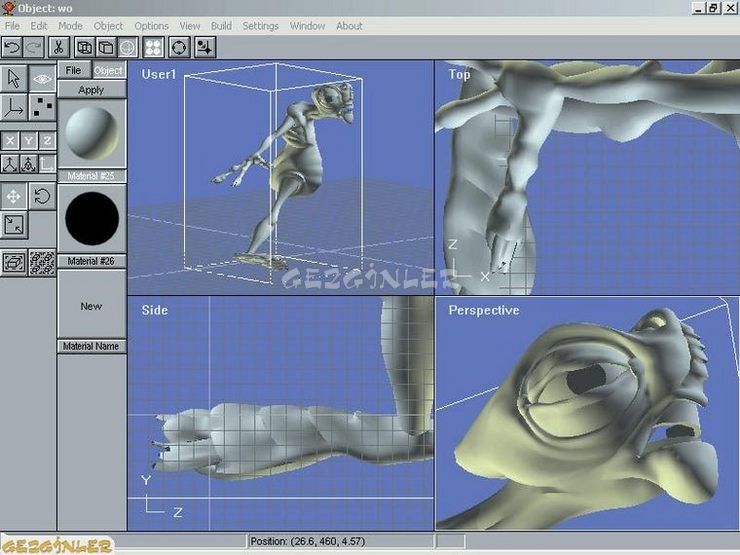This screenshot has height=555, width=740.
Task: Click the eye view-mode icon
Action: tap(42, 79)
